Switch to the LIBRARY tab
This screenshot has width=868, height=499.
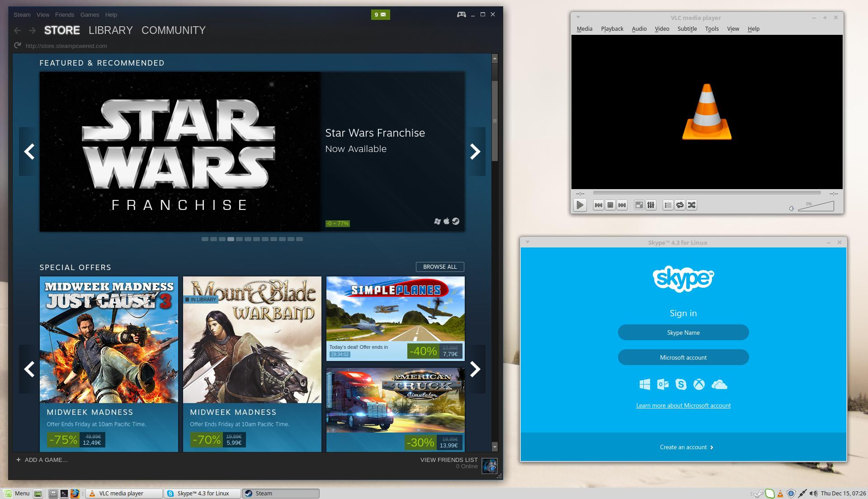point(111,30)
